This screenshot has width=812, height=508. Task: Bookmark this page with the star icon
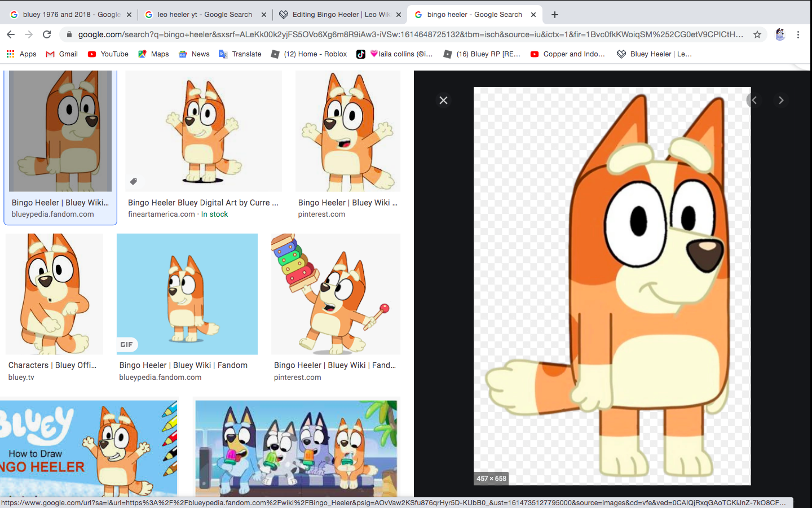[757, 34]
